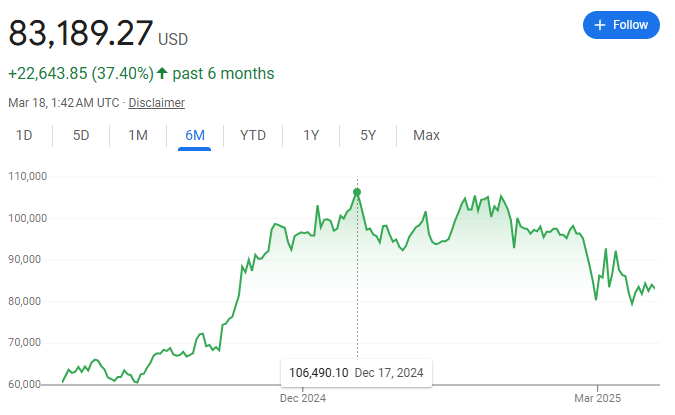Viewport: 675px width, 415px height.
Task: Click the Mar 2025 axis label
Action: (597, 399)
